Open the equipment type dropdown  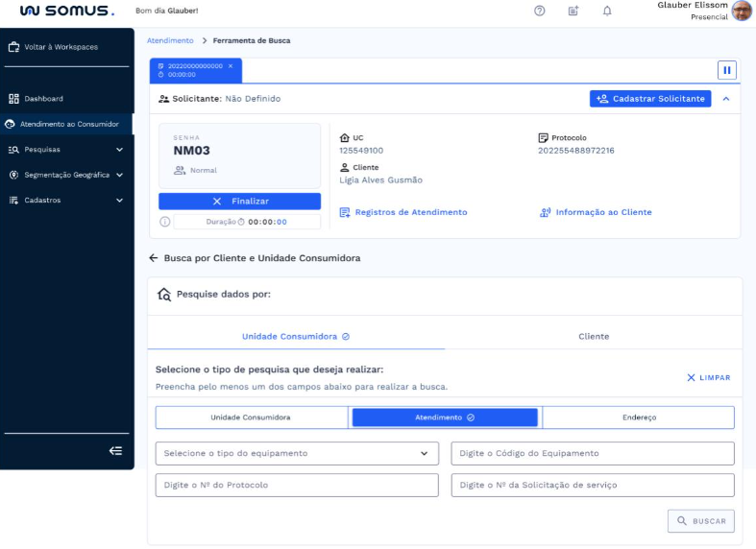click(296, 453)
